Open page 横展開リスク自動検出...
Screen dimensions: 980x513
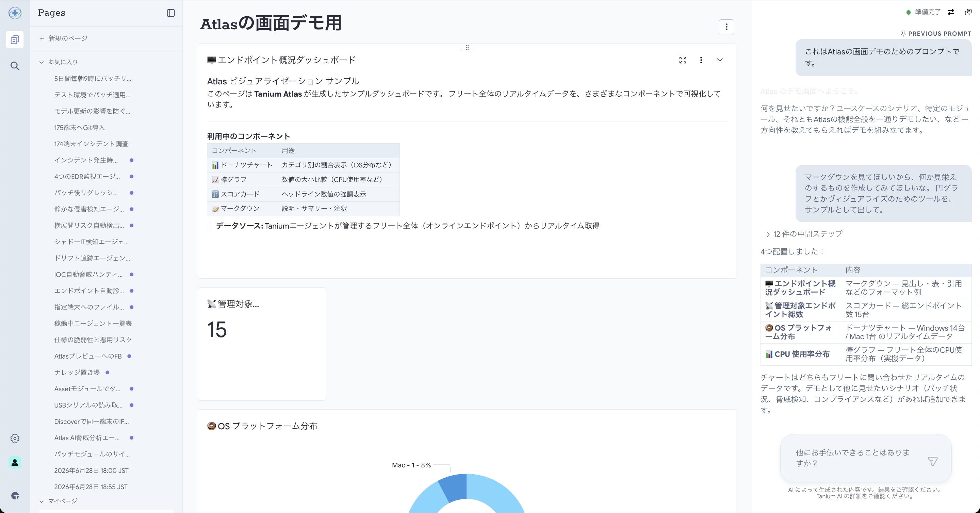click(x=89, y=226)
